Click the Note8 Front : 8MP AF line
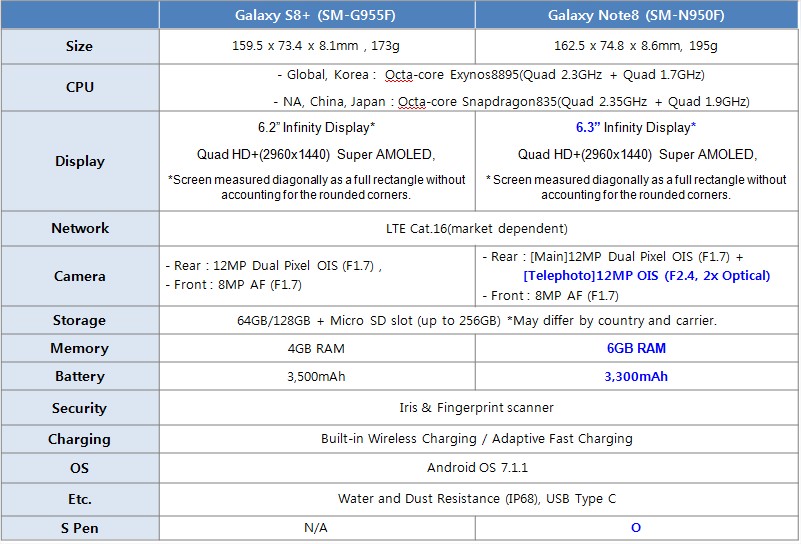 click(550, 295)
